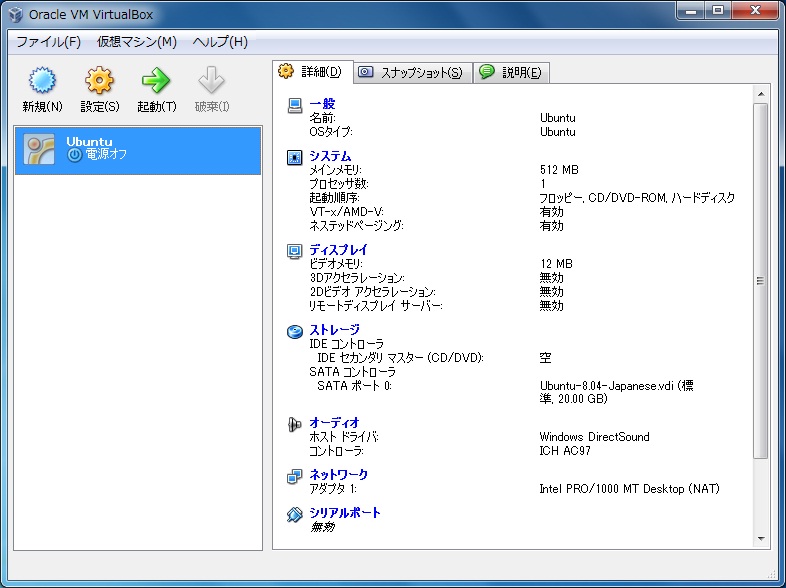This screenshot has width=786, height=588.
Task: Click the リモートディスプレイ サーバー label
Action: pos(375,306)
